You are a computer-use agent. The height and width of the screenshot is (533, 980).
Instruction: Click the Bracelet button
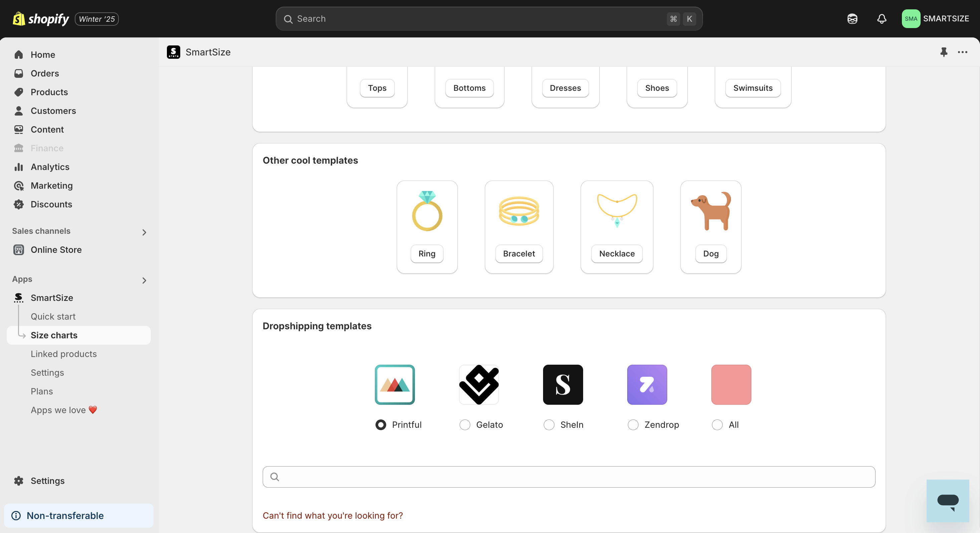click(x=519, y=253)
